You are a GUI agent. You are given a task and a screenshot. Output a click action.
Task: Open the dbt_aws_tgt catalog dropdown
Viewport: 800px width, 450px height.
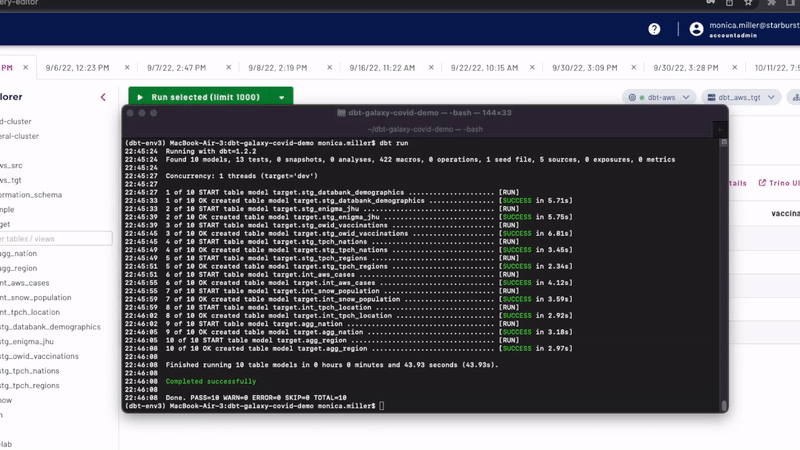[741, 97]
